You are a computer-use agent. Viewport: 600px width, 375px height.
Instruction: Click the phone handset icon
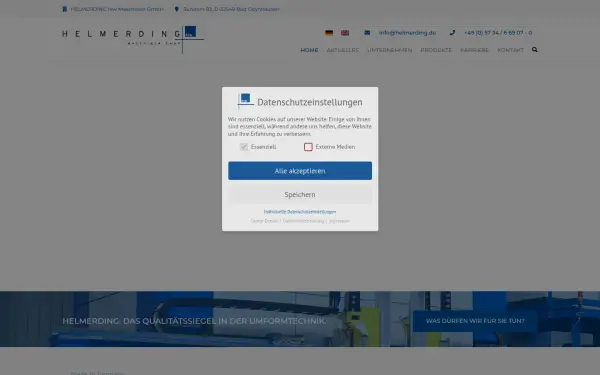452,33
